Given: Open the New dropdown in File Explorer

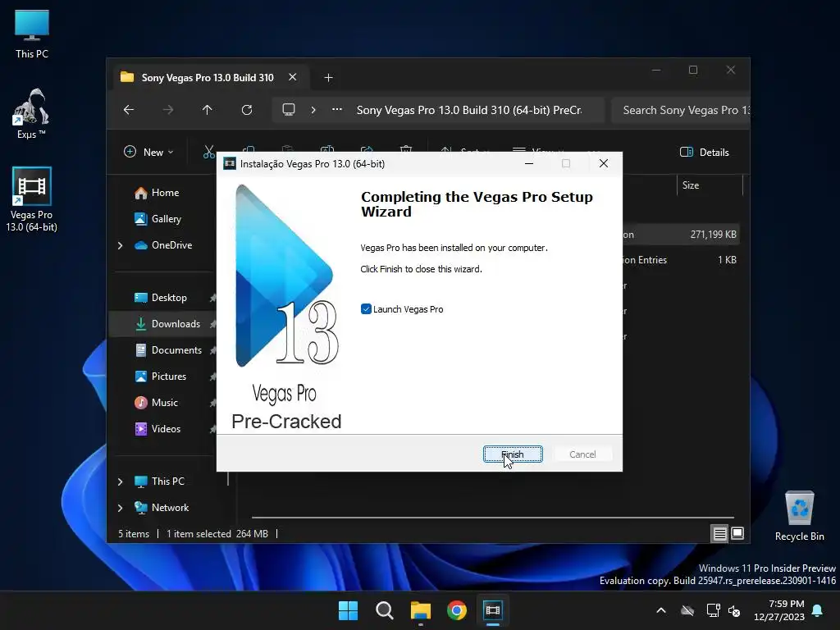Looking at the screenshot, I should (149, 152).
